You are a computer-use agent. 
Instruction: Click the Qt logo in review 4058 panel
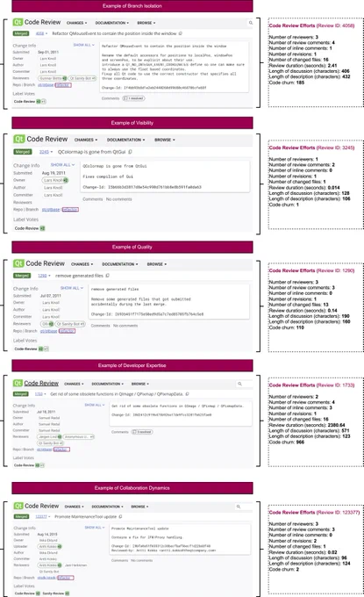(18, 22)
